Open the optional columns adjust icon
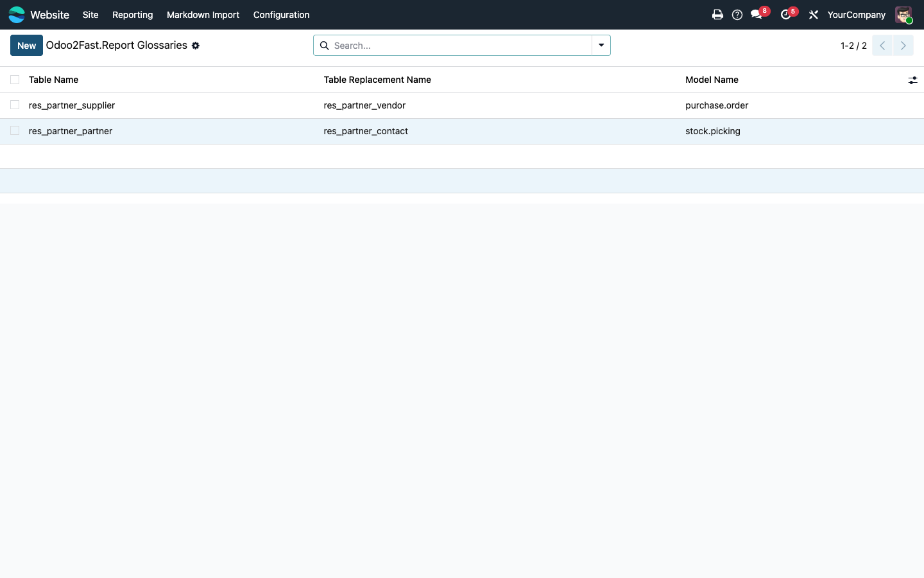The image size is (924, 578). 912,80
